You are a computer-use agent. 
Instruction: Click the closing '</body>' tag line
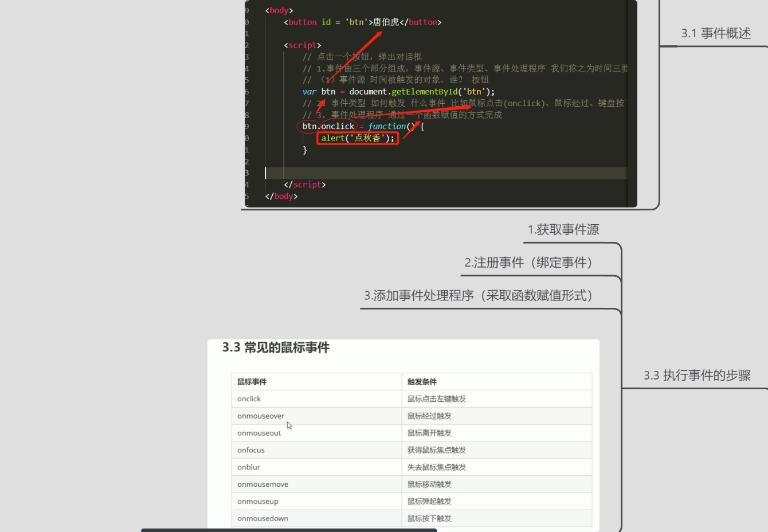[x=281, y=196]
